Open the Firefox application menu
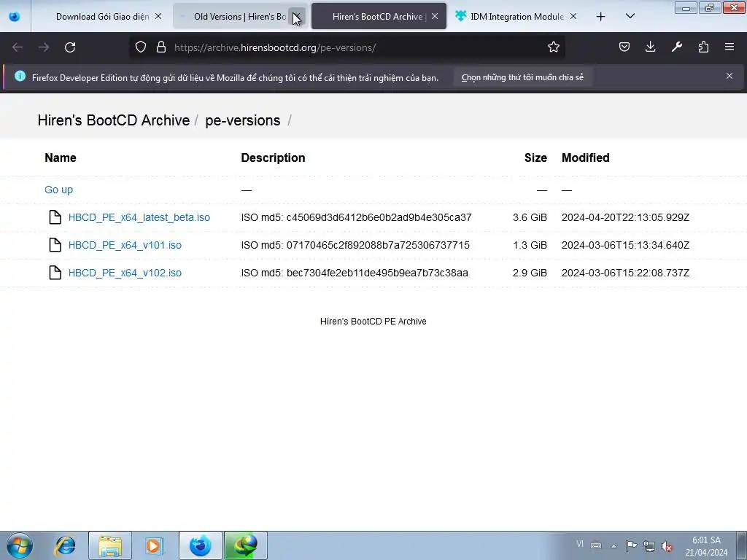747x560 pixels. 729,47
